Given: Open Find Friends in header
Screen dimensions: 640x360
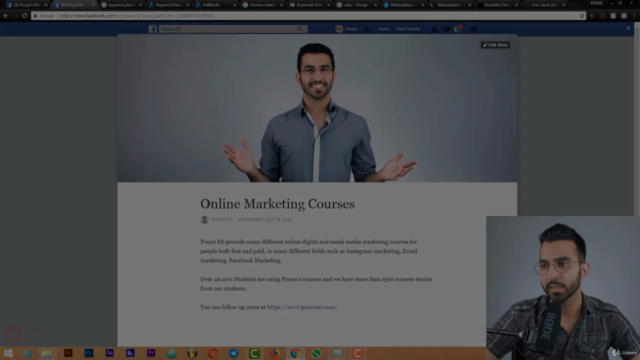Looking at the screenshot, I should pyautogui.click(x=408, y=29).
